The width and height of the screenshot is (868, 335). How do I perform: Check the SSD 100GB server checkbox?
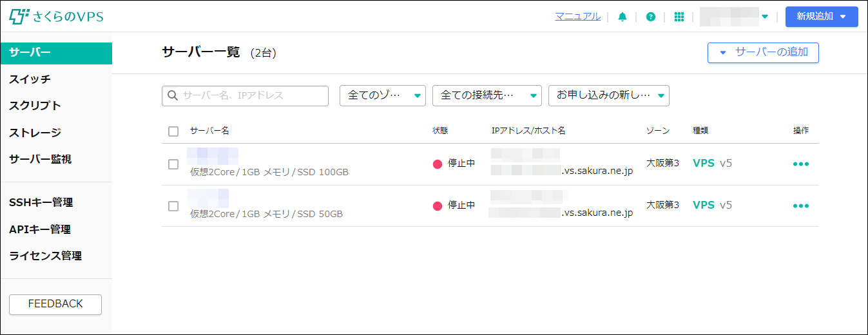coord(173,164)
